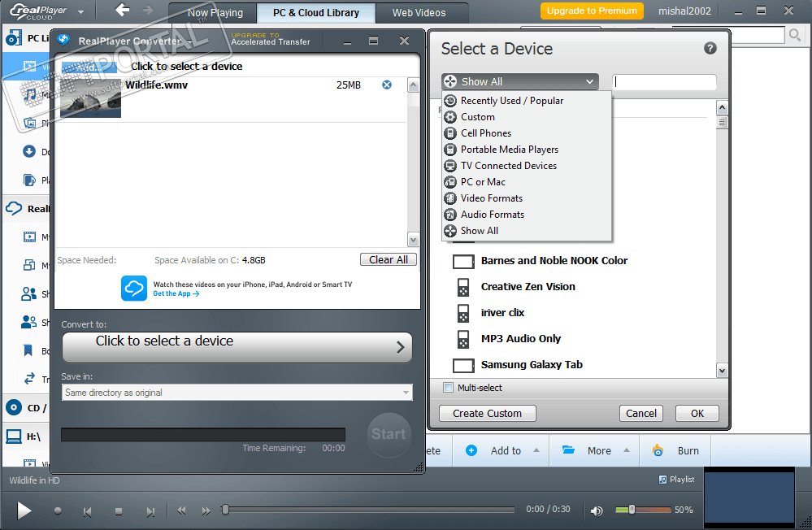Expand the More arrow menu

[627, 450]
